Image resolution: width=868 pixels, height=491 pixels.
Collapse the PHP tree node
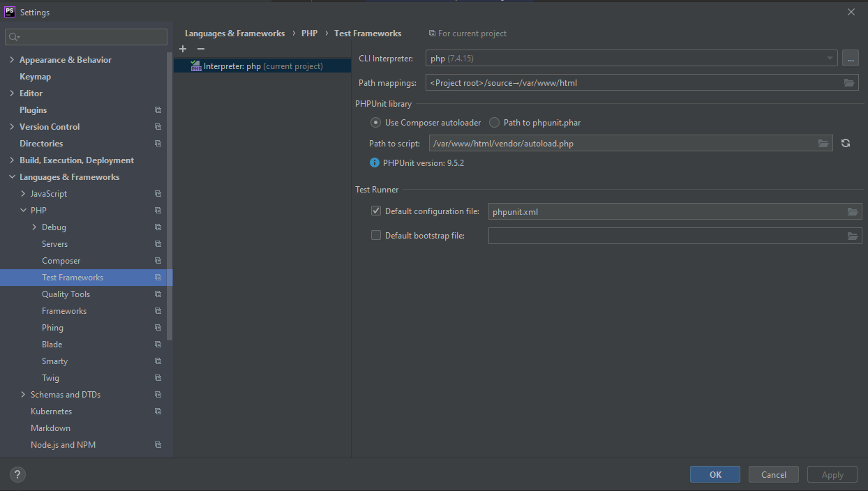pos(23,211)
